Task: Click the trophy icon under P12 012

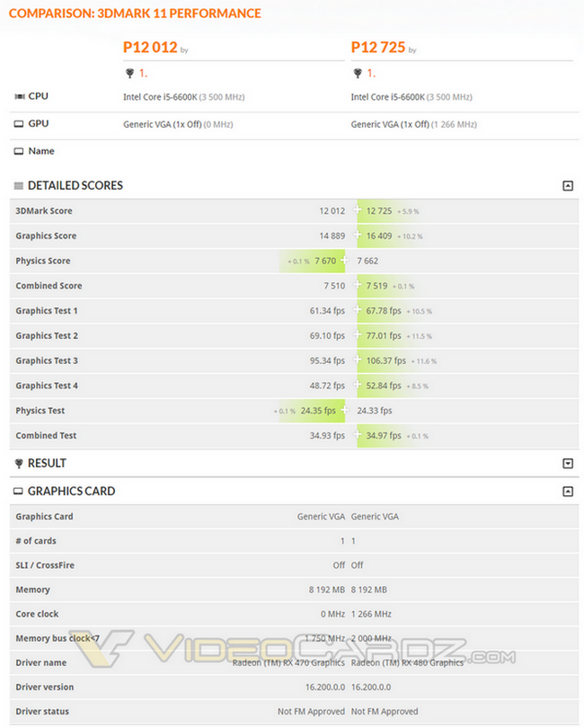Action: coord(129,74)
